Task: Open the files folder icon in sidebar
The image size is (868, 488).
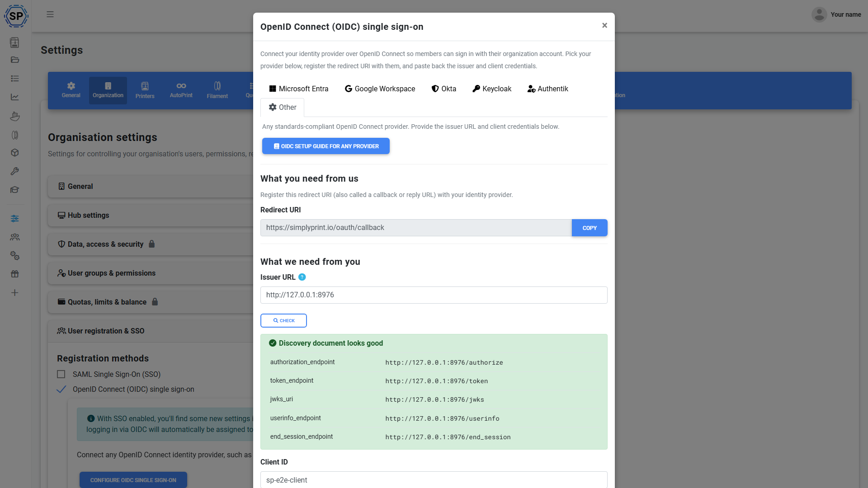Action: (x=15, y=60)
